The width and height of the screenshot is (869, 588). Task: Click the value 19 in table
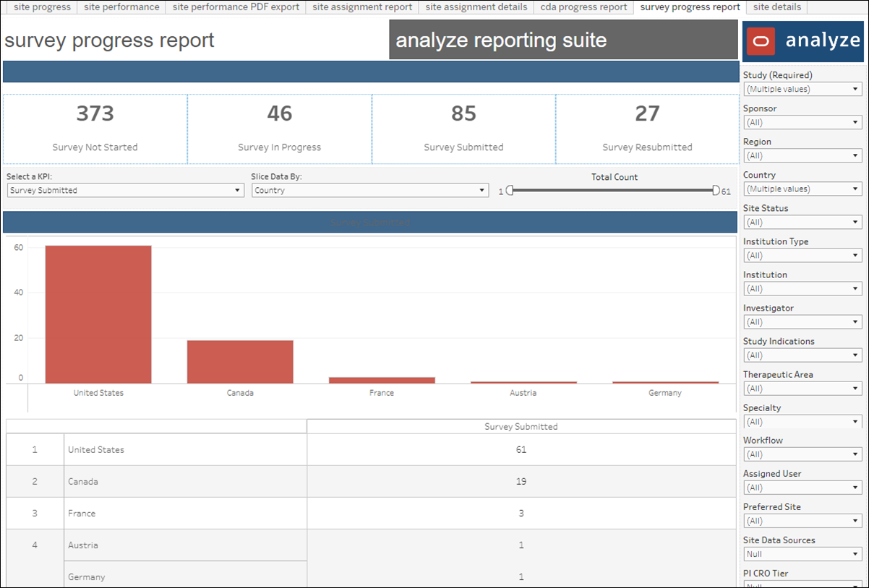(x=521, y=481)
